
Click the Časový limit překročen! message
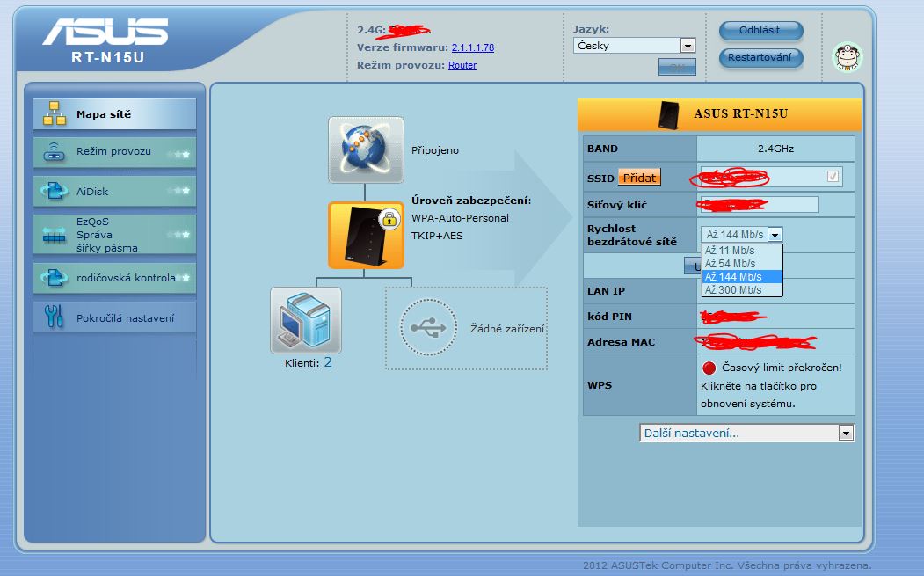click(782, 368)
